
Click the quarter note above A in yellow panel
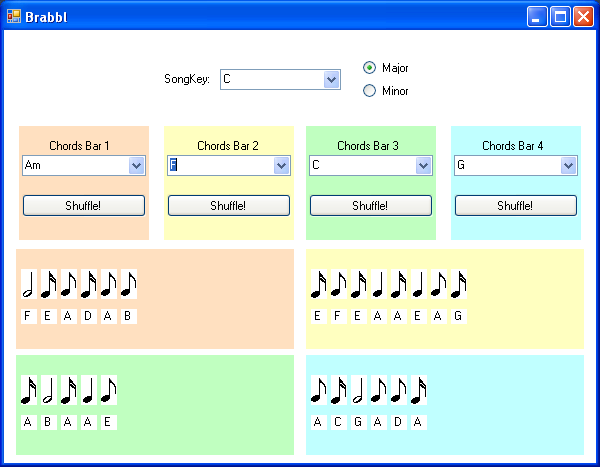(x=378, y=284)
